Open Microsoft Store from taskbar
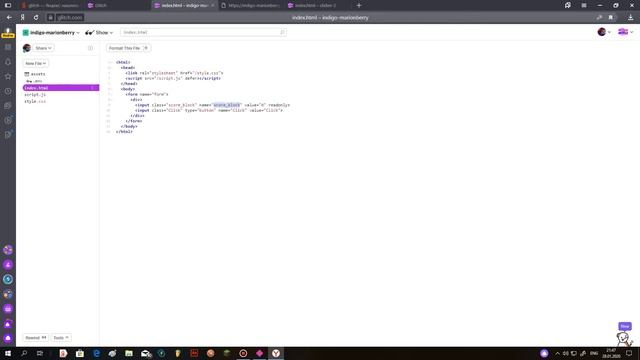The image size is (640, 360). [80, 353]
